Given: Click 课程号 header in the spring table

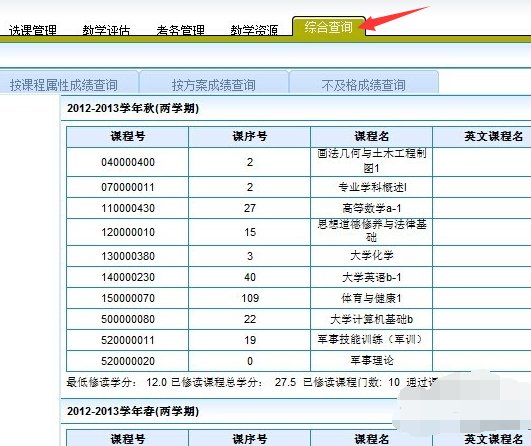Looking at the screenshot, I should point(128,439).
